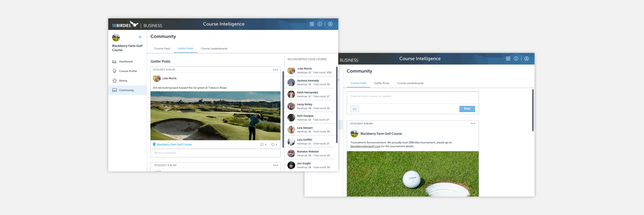Follow the blackberryfarmgolf.com link

[x=365, y=146]
